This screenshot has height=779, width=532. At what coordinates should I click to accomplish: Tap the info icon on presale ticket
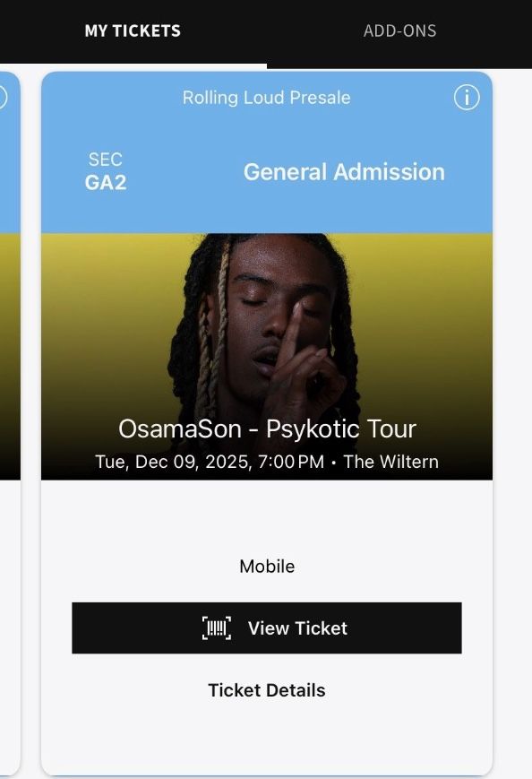click(x=467, y=98)
